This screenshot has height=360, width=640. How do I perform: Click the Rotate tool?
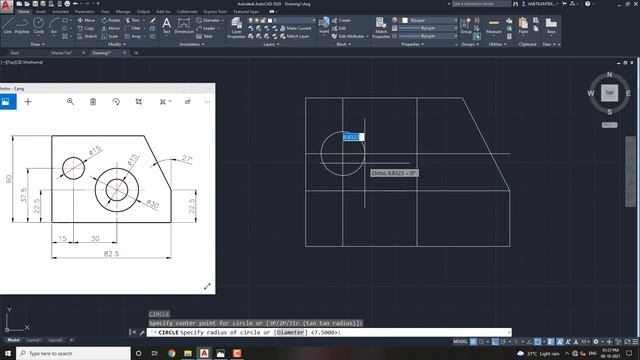(111, 20)
